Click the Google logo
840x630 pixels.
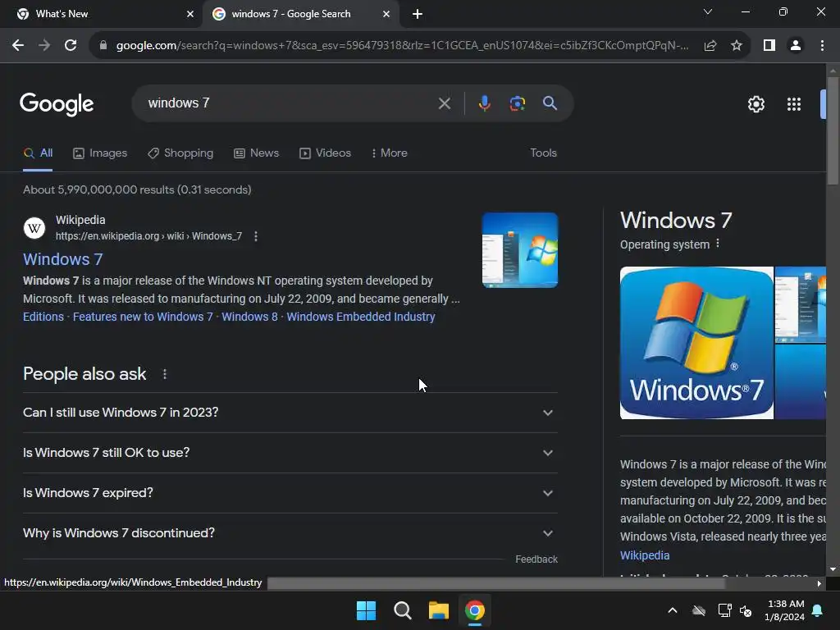[57, 103]
